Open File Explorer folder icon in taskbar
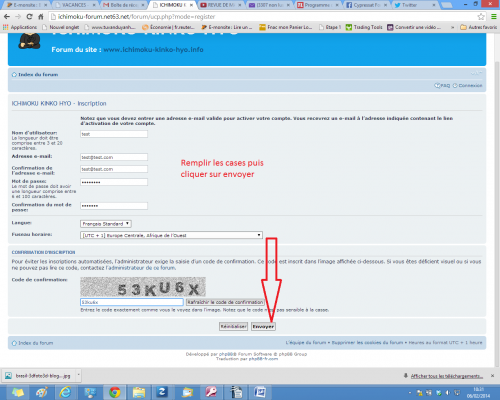Screen dimensions: 500x400 pyautogui.click(x=139, y=392)
